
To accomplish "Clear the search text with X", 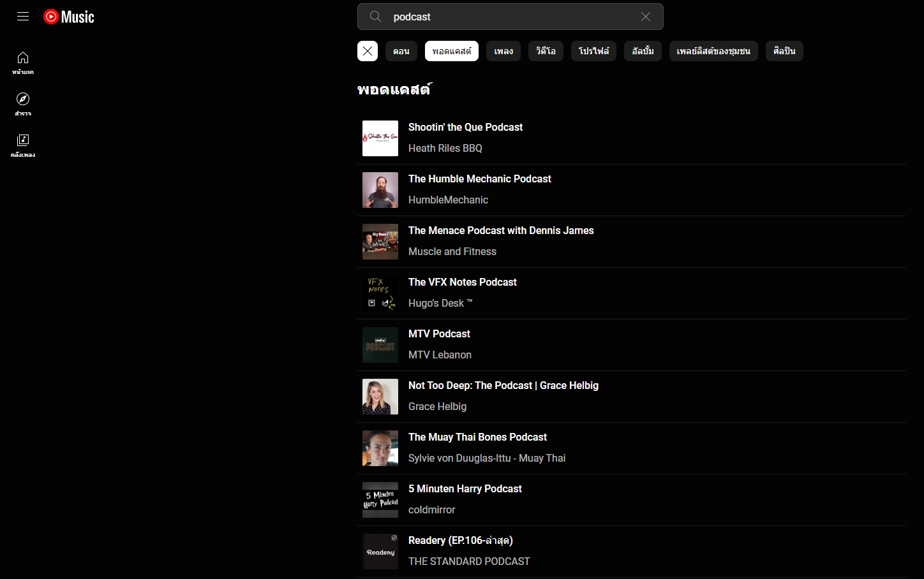I will [646, 17].
